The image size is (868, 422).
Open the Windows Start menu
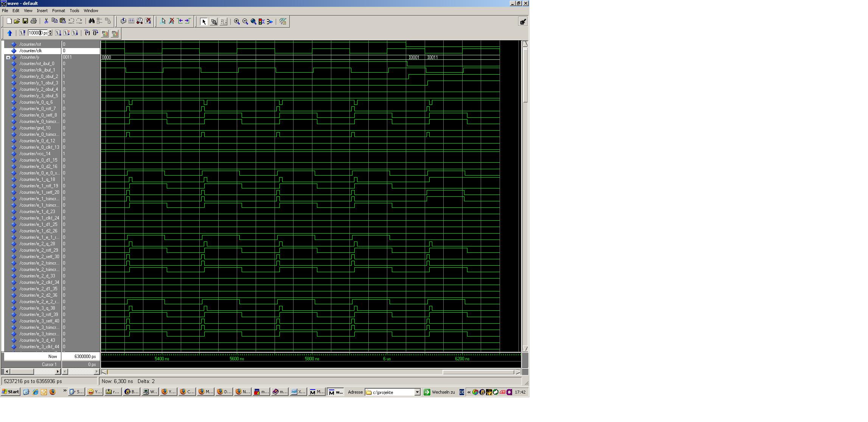[x=11, y=392]
